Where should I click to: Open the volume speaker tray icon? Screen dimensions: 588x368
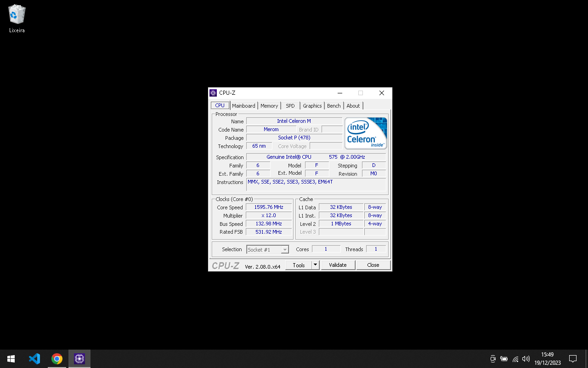click(x=526, y=359)
